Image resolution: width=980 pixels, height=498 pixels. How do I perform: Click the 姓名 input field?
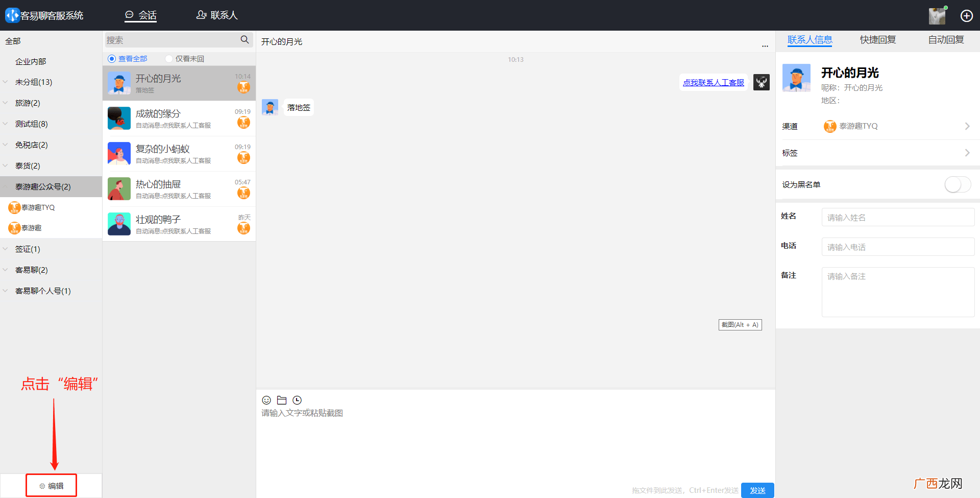point(898,217)
